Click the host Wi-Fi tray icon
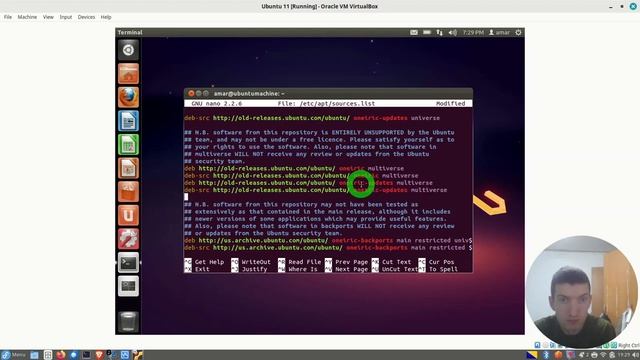Viewport: 640px width, 360px height. (x=603, y=355)
